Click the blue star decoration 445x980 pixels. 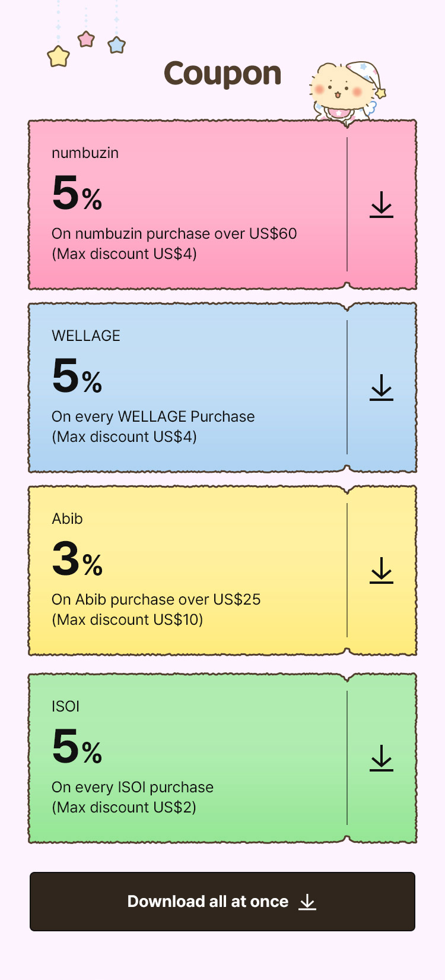pos(116,45)
